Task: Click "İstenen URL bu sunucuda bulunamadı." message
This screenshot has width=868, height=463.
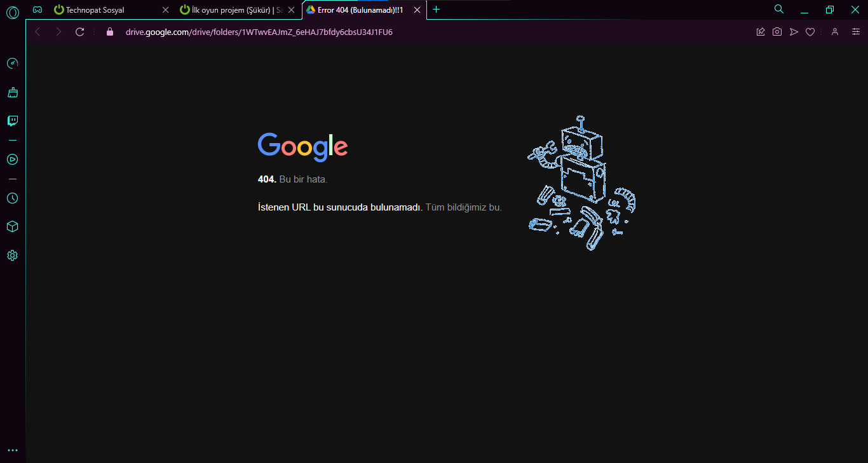Action: pos(340,207)
